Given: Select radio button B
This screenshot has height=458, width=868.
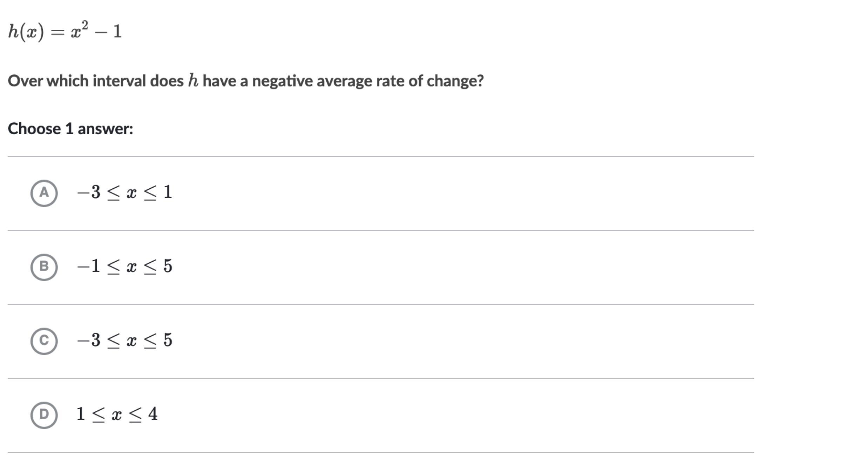Looking at the screenshot, I should (x=44, y=267).
